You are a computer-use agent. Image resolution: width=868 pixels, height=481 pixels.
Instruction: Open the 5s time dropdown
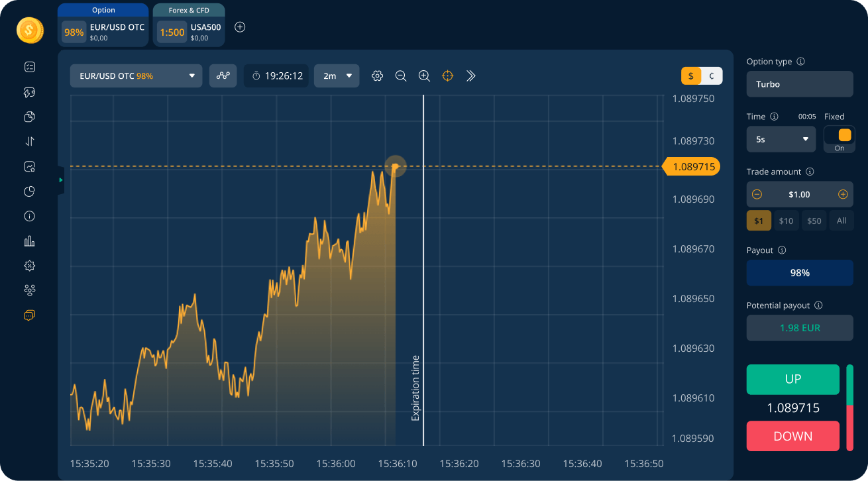(x=781, y=140)
